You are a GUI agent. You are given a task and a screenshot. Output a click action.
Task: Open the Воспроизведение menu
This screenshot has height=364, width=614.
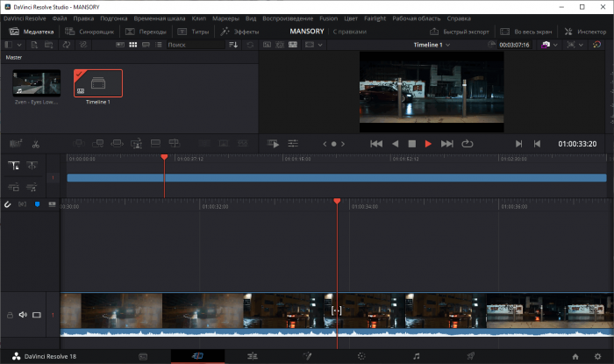tap(288, 18)
